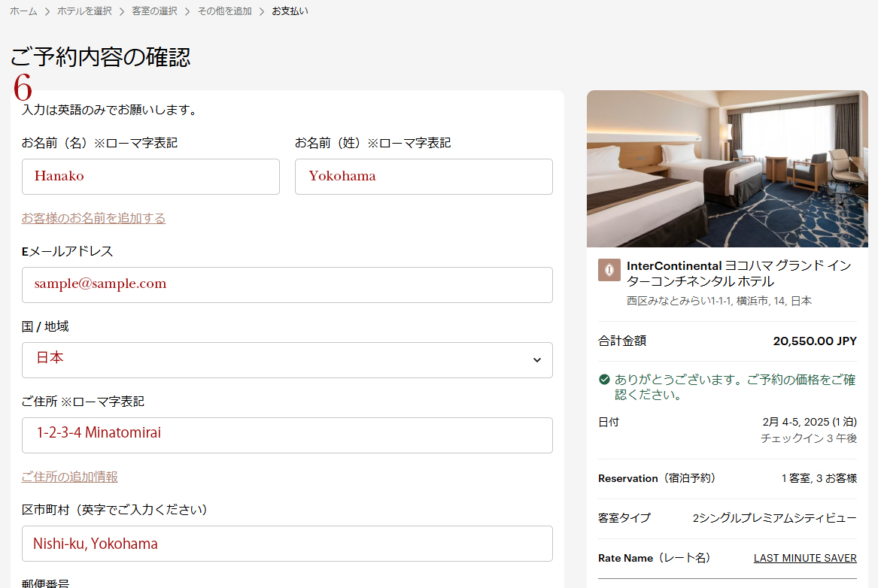Go to ホテルを選択 breadcrumb

point(84,11)
